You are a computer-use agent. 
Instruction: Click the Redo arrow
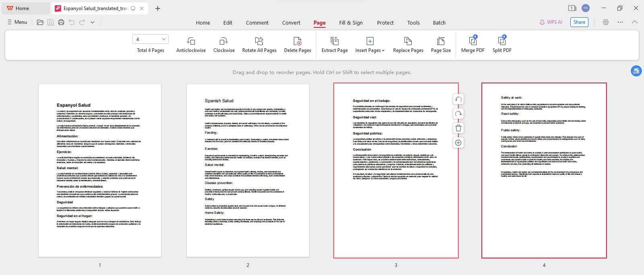pos(82,23)
